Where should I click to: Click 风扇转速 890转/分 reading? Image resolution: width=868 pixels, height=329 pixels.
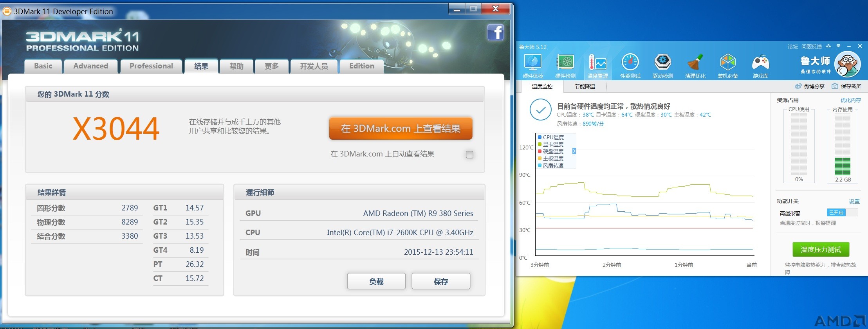(x=581, y=124)
